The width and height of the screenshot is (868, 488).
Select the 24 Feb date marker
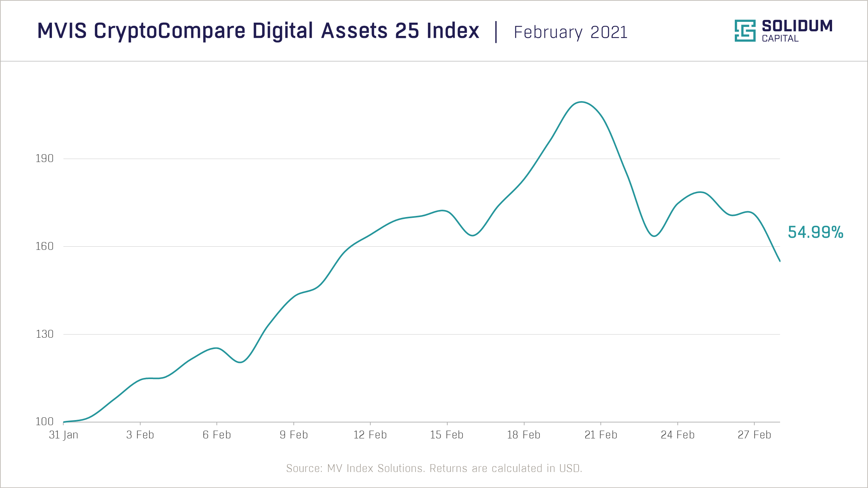(x=678, y=435)
